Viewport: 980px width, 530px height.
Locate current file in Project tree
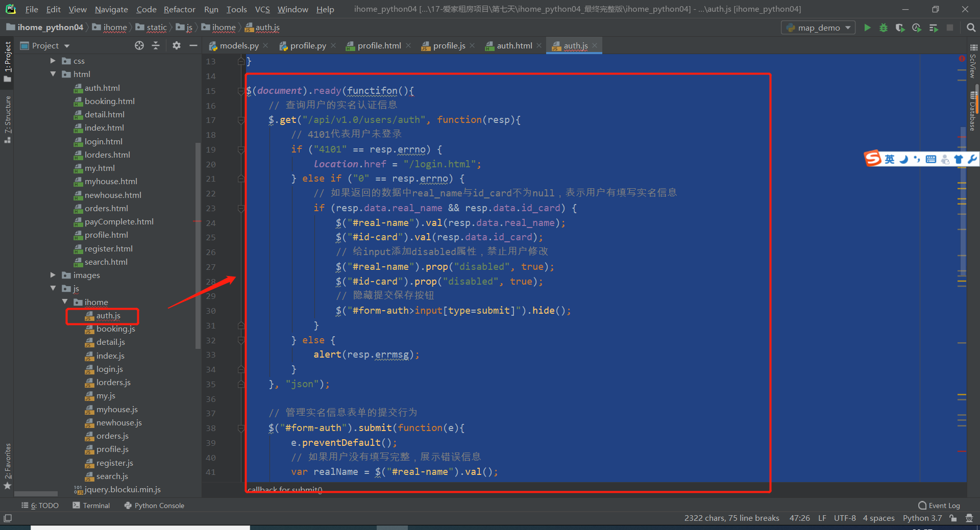(139, 45)
